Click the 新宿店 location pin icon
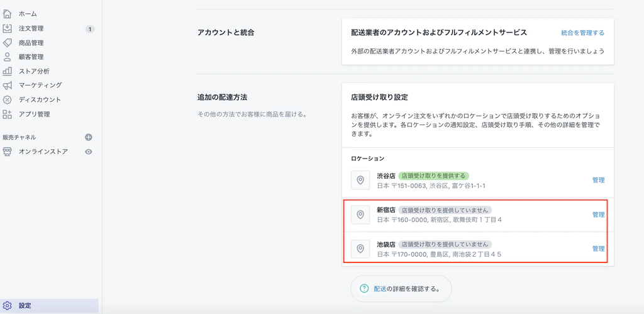 click(360, 215)
